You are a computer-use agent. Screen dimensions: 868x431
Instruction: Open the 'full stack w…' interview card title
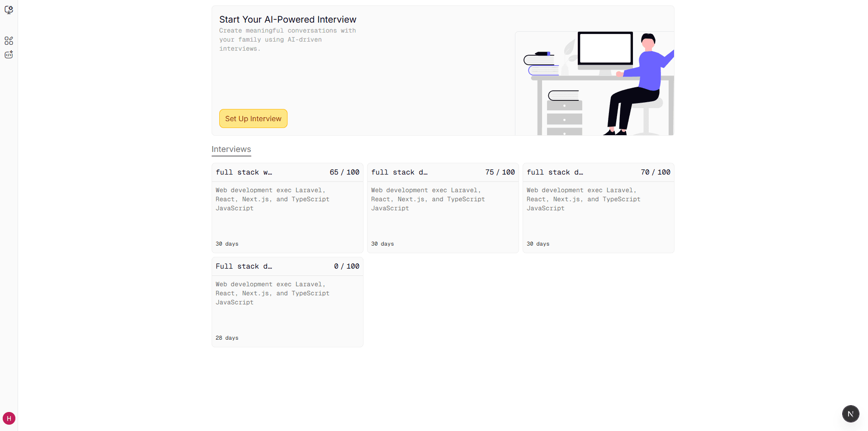click(x=244, y=172)
